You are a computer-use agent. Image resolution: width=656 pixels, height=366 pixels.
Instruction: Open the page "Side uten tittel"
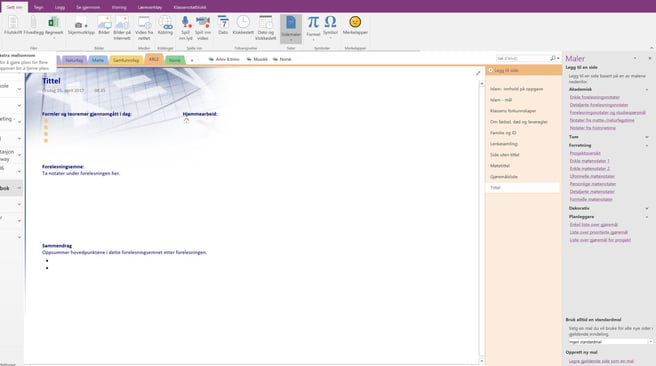tap(505, 155)
